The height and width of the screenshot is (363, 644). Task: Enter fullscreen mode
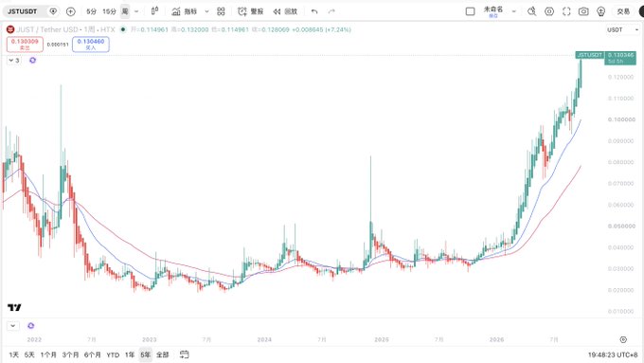coord(566,11)
